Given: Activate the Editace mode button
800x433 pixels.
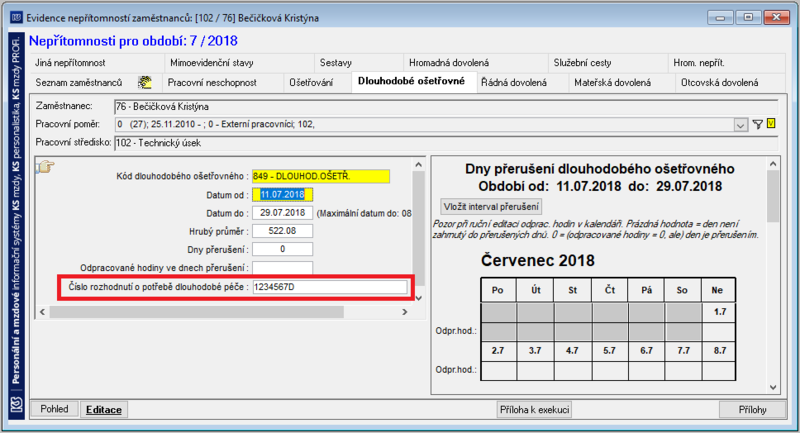Looking at the screenshot, I should click(104, 410).
